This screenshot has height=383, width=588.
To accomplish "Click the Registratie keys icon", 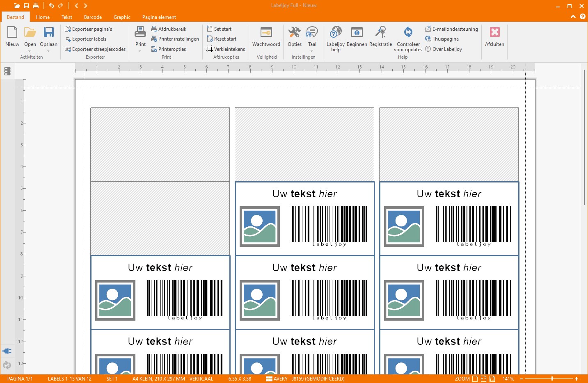I will point(380,32).
